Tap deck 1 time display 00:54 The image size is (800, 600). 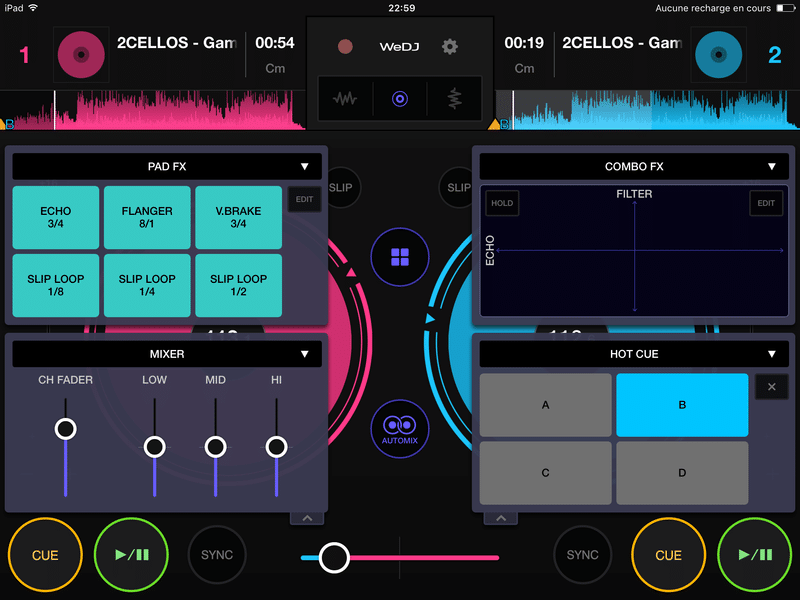[x=275, y=43]
